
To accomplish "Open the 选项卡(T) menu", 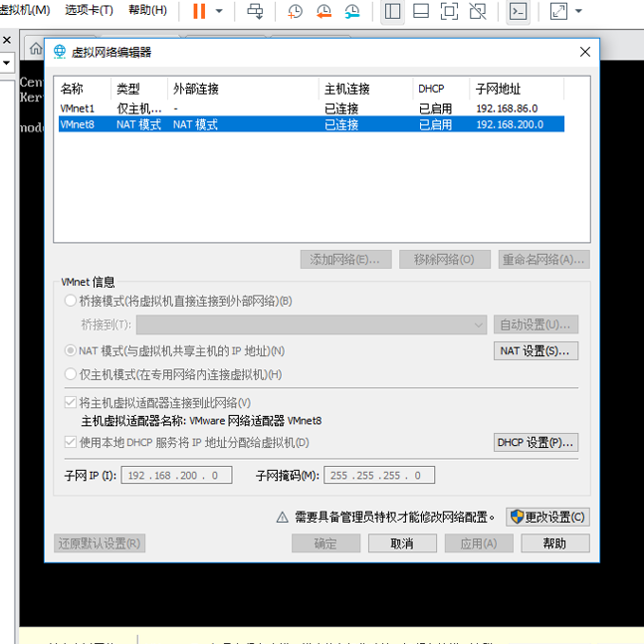I will tap(90, 10).
